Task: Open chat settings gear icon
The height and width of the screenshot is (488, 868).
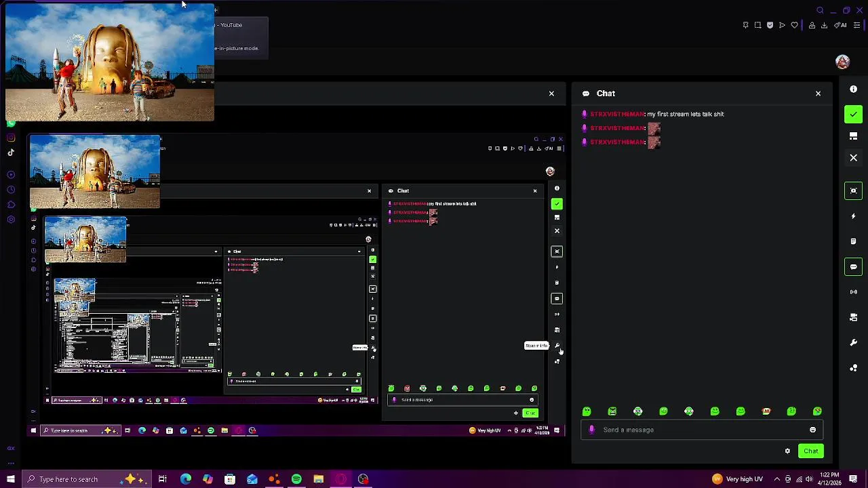Action: click(787, 451)
